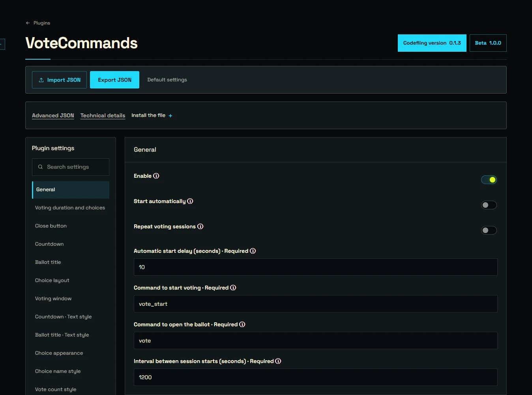This screenshot has height=395, width=532.
Task: Open info icon for Start automatically
Action: coord(190,201)
